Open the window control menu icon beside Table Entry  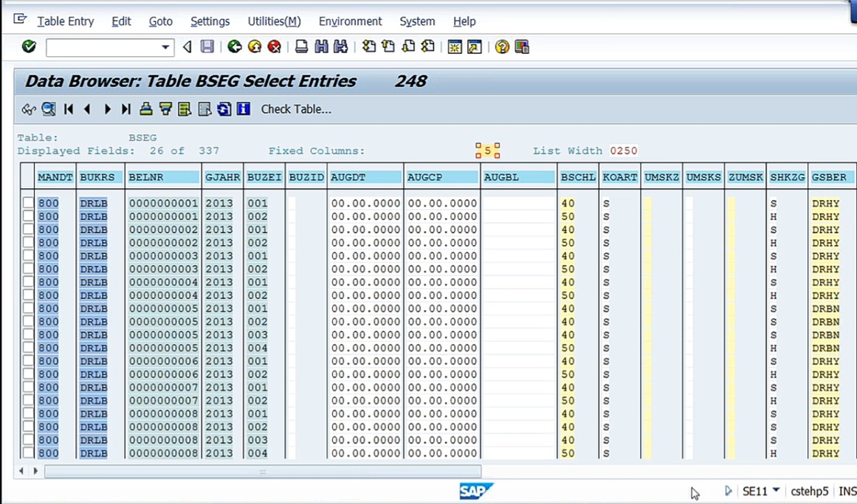[20, 20]
